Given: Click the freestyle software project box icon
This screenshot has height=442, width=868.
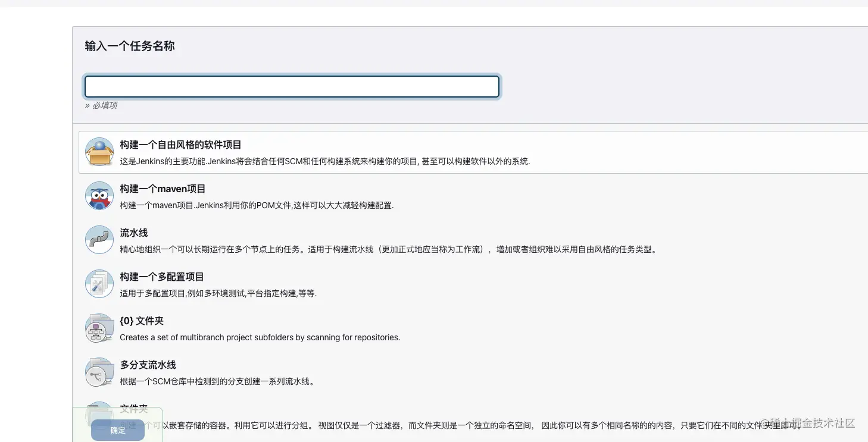Looking at the screenshot, I should pos(99,152).
